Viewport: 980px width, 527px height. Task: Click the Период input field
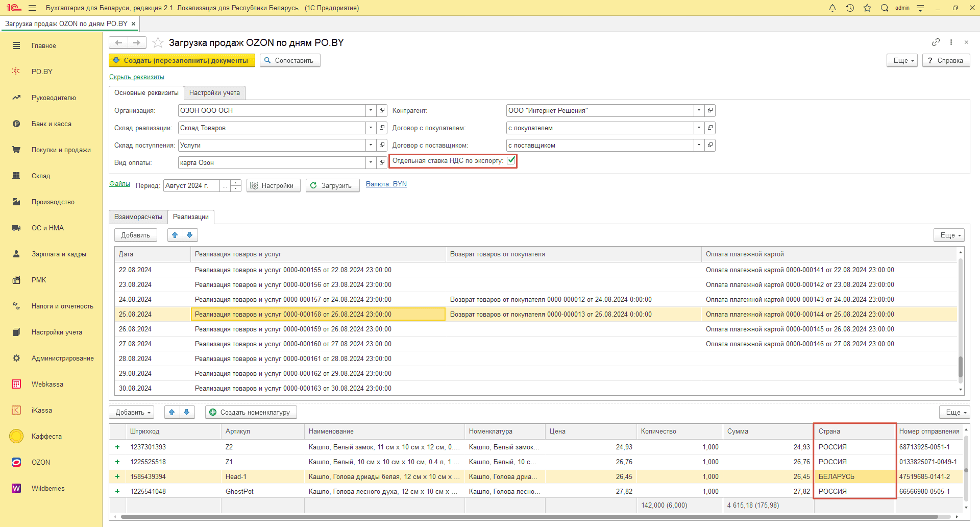tap(192, 185)
